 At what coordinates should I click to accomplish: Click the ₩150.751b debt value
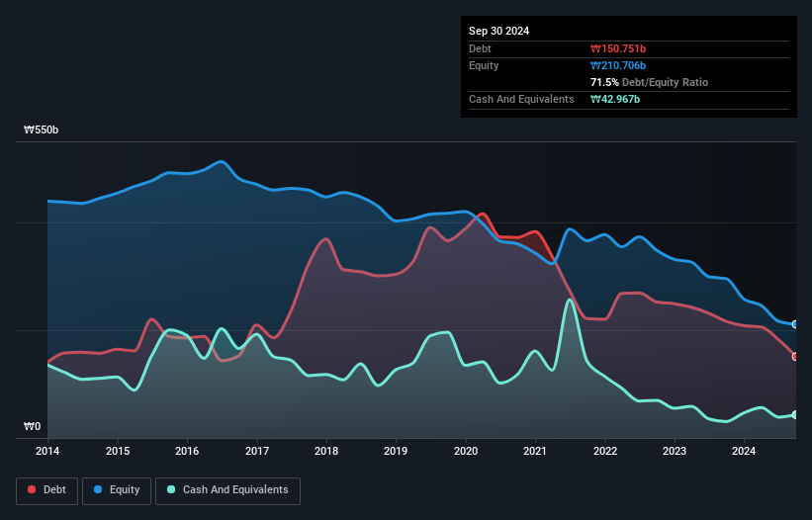tap(618, 48)
